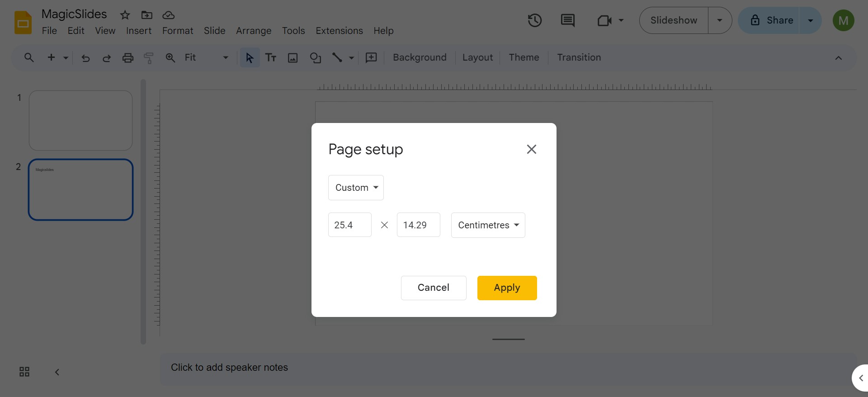
Task: Open the Slide menu
Action: tap(214, 31)
